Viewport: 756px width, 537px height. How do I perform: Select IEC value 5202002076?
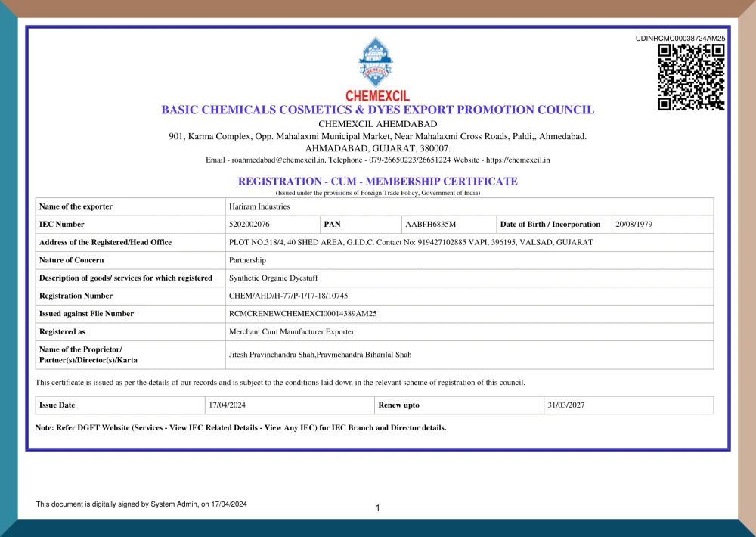tap(249, 225)
